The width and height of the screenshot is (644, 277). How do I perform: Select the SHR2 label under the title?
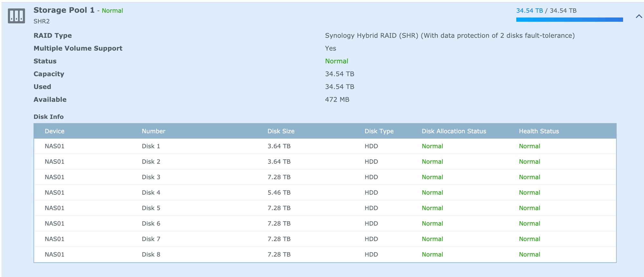click(x=42, y=21)
